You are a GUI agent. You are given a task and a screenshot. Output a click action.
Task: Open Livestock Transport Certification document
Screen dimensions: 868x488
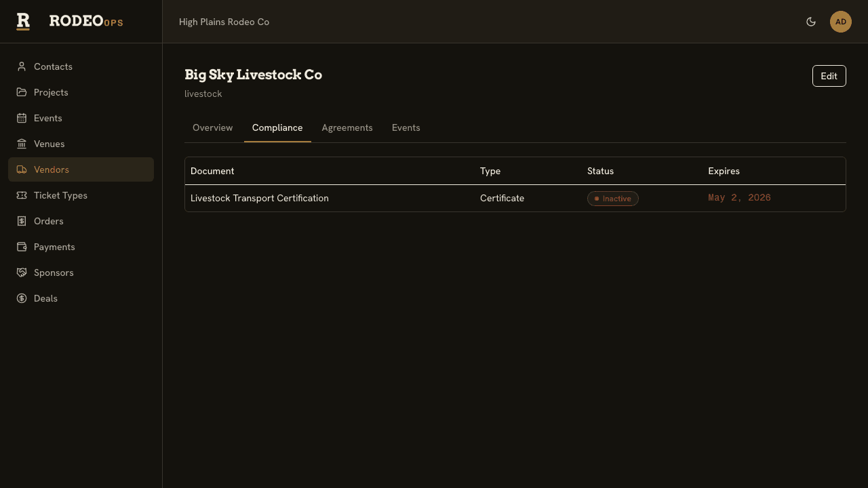point(260,198)
